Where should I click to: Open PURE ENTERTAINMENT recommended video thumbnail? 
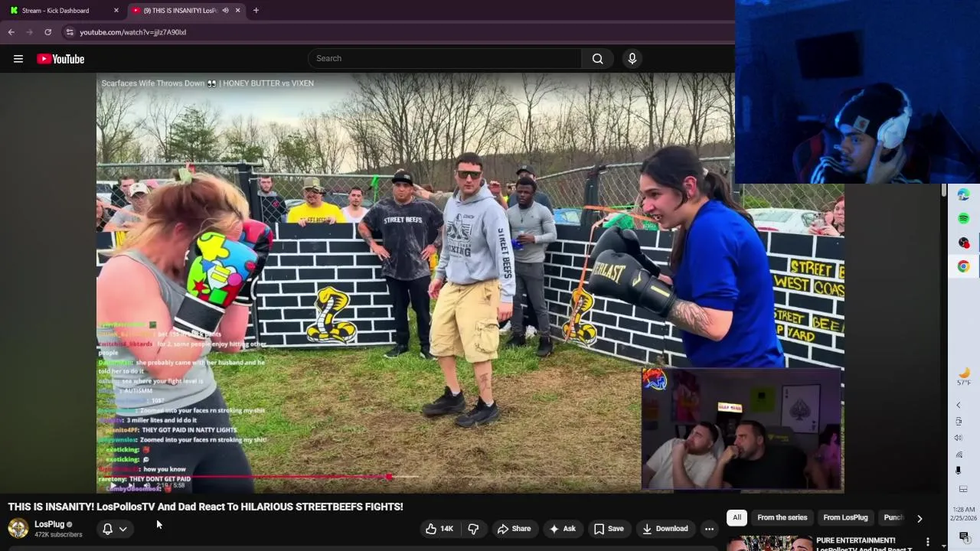[769, 543]
